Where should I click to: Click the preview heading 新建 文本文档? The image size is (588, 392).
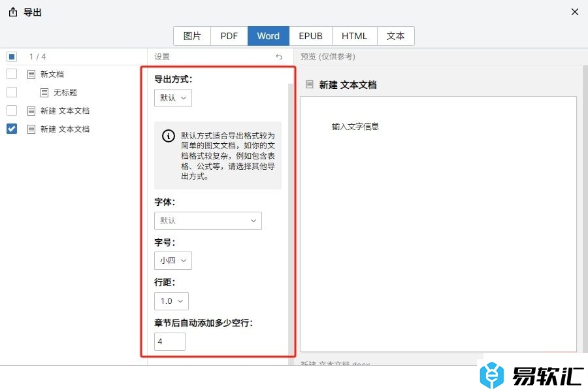[x=348, y=85]
